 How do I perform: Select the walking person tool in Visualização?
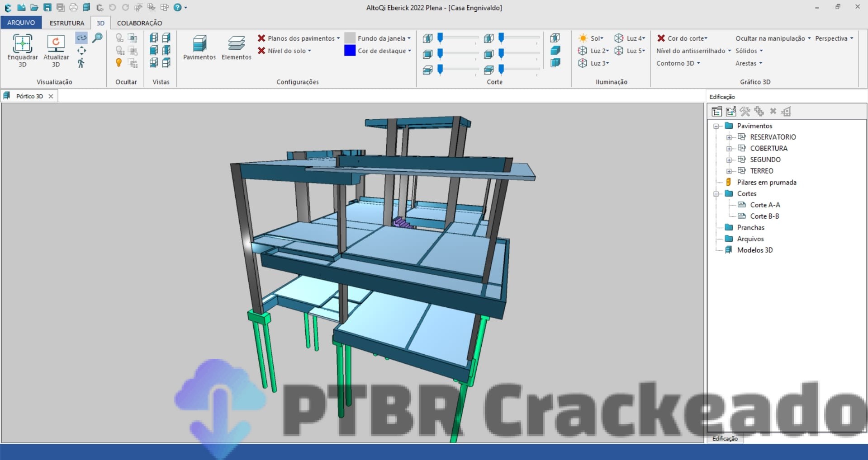81,63
